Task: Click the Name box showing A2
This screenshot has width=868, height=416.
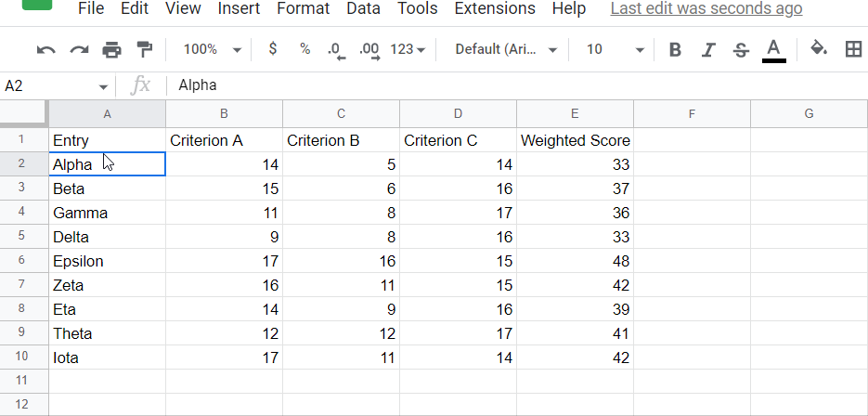Action: point(56,85)
